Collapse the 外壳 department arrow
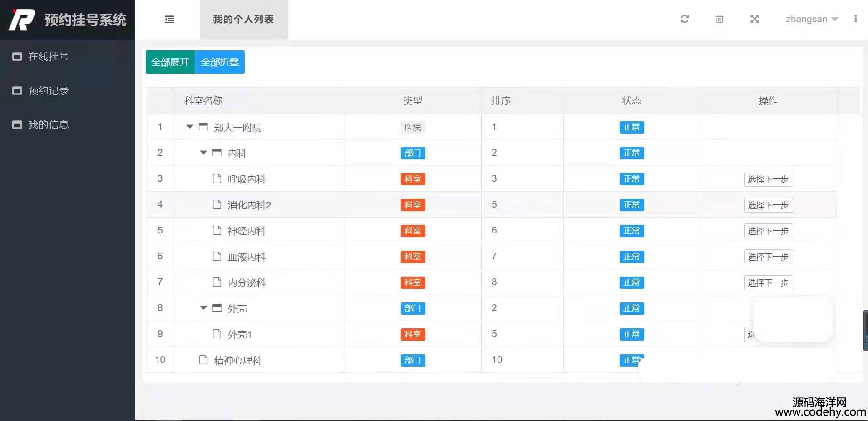The width and height of the screenshot is (868, 421). (x=203, y=308)
